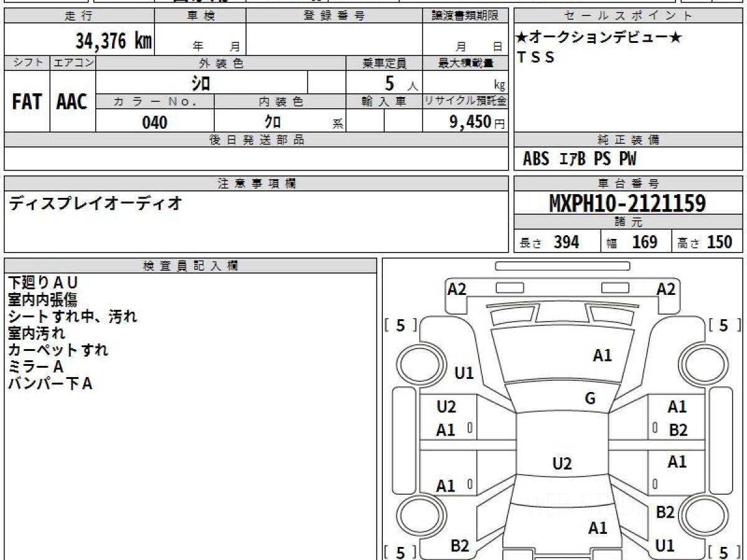The height and width of the screenshot is (560, 747).
Task: Click the 譲渡書類期限 header
Action: tap(465, 16)
